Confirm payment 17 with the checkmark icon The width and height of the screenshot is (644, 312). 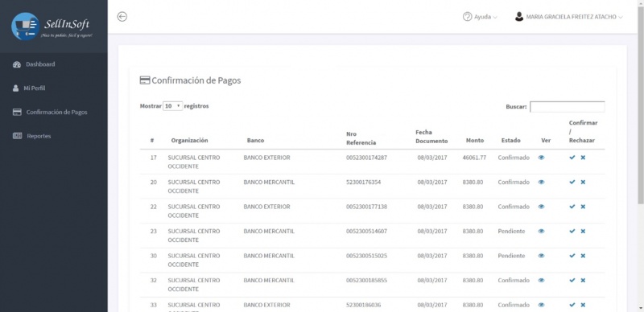[x=572, y=158]
